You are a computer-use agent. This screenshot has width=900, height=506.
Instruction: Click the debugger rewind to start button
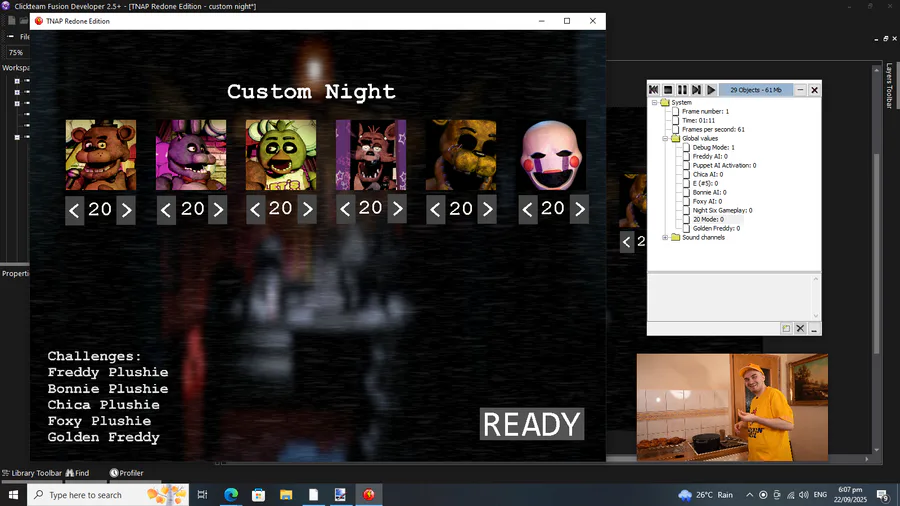pos(654,90)
